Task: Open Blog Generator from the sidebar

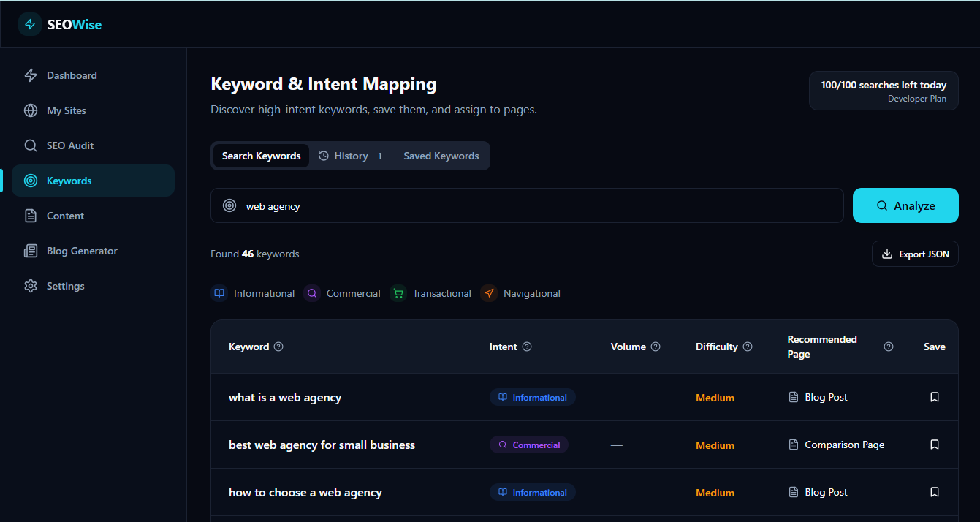Action: point(30,251)
